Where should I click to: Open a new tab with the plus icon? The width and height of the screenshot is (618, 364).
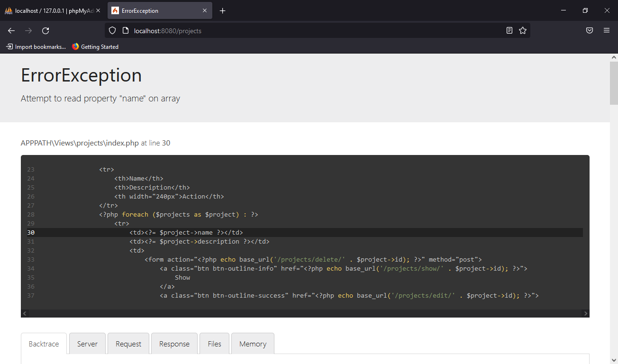click(x=223, y=10)
